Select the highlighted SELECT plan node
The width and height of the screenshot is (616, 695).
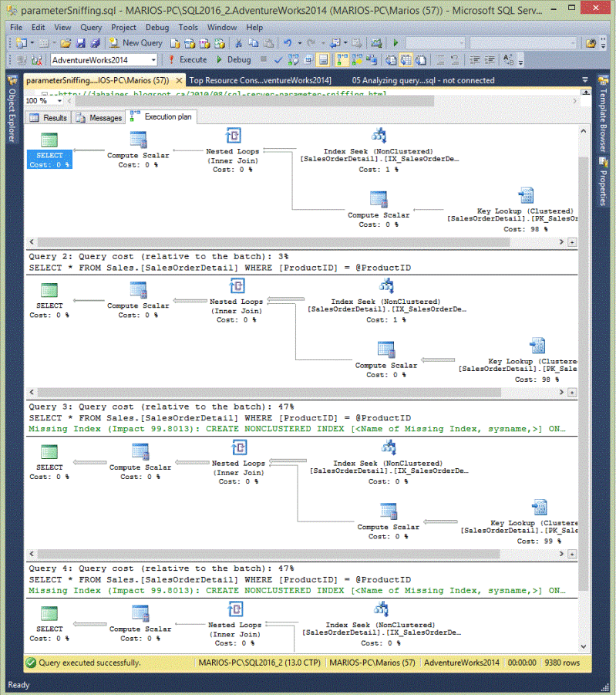pos(49,150)
